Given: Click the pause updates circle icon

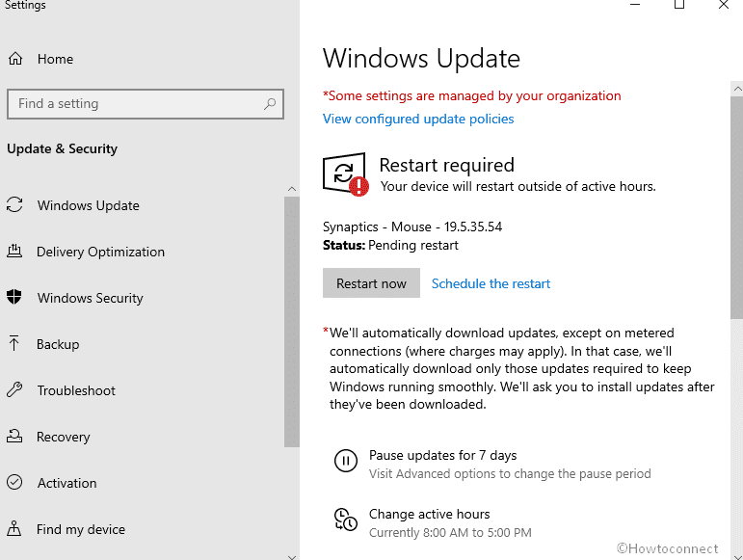Looking at the screenshot, I should (345, 461).
